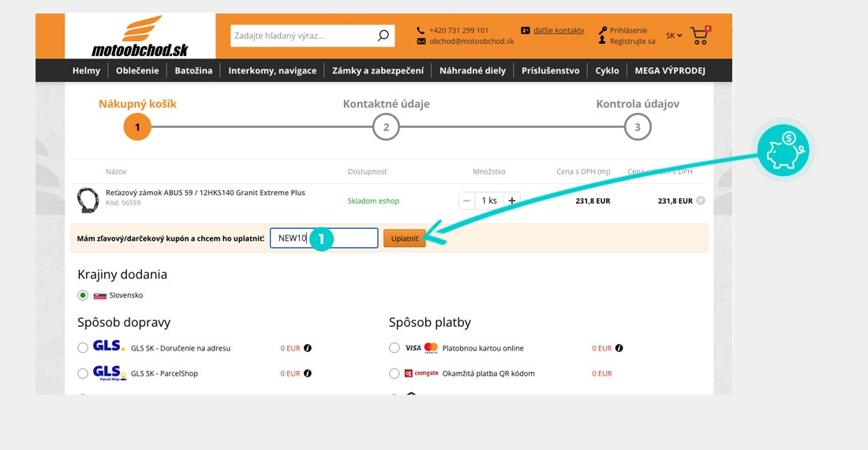This screenshot has width=868, height=450.
Task: Open the Príslušenstvo menu
Action: coord(550,70)
